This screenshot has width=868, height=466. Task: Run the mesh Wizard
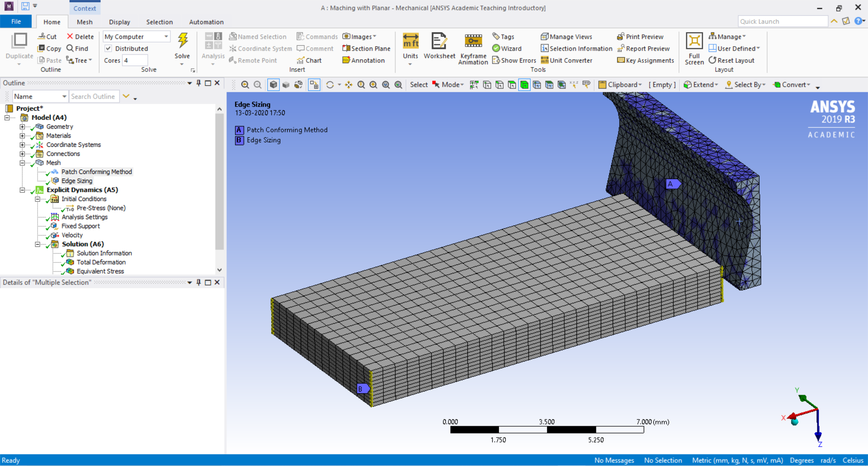(507, 48)
